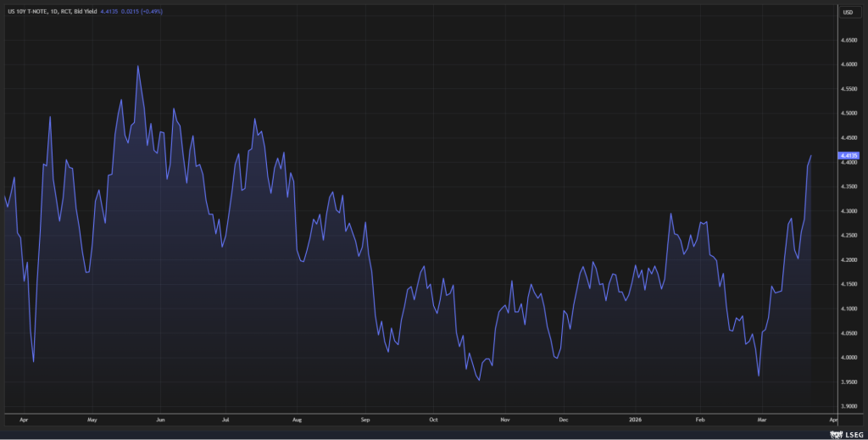
Task: Click the 4.6000 level on price axis
Action: pos(848,64)
